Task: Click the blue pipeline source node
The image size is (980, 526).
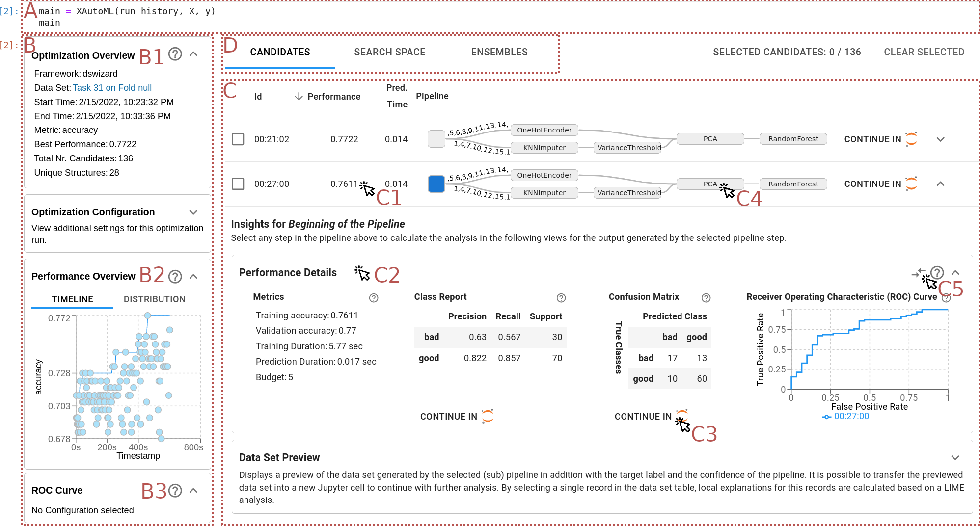Action: tap(436, 184)
